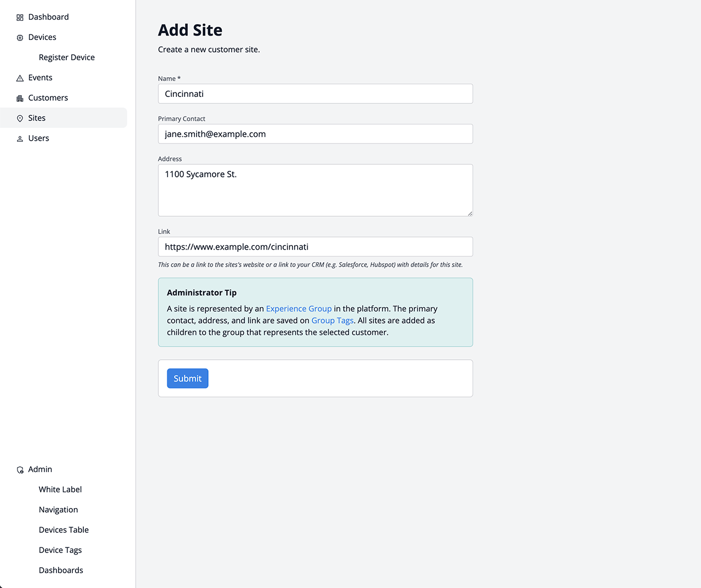Click the Events warning triangle icon
Screen dimensions: 701x588
pyautogui.click(x=20, y=78)
